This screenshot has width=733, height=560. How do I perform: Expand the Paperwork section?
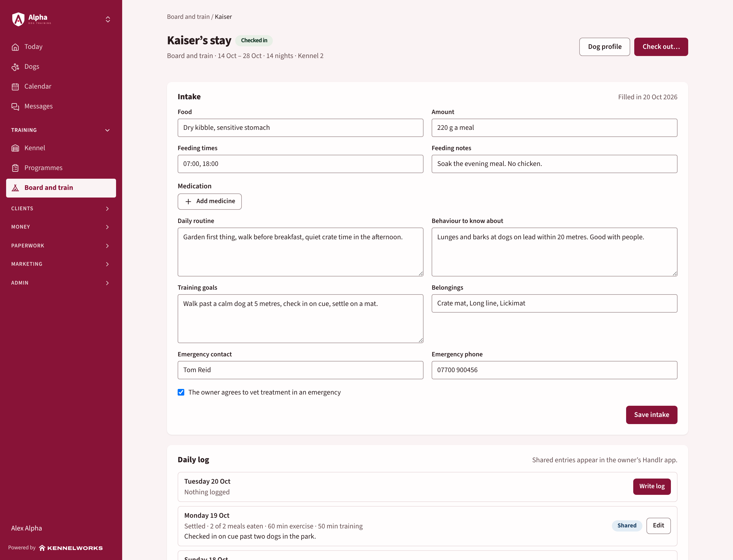[61, 246]
